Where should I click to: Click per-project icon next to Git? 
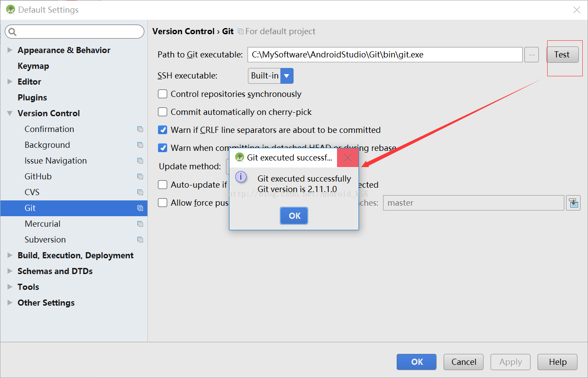(x=140, y=208)
